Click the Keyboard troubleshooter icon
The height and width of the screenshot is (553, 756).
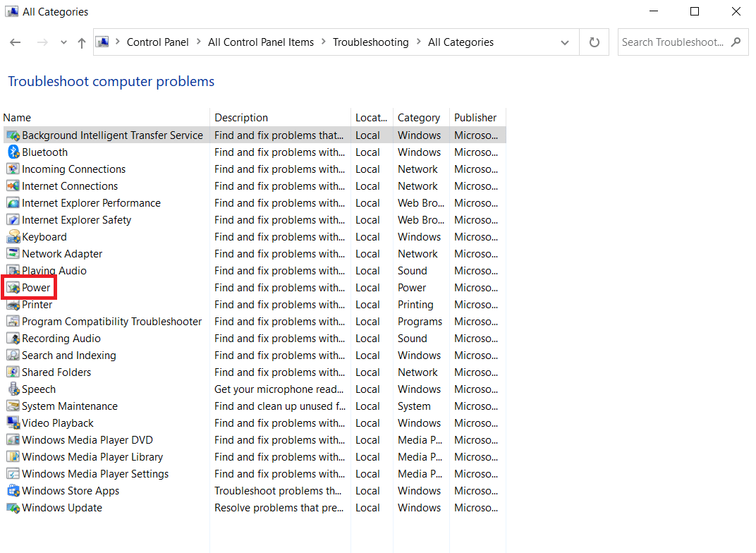13,237
